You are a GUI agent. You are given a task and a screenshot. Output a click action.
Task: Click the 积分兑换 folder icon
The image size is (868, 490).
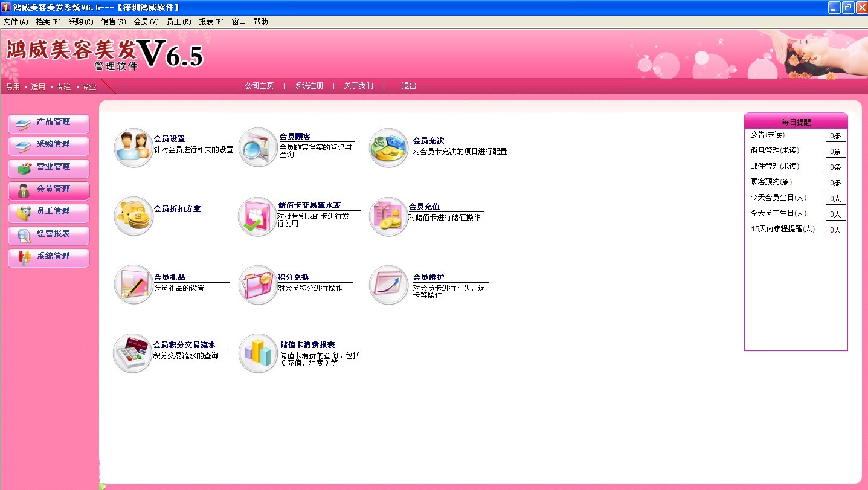tap(258, 285)
